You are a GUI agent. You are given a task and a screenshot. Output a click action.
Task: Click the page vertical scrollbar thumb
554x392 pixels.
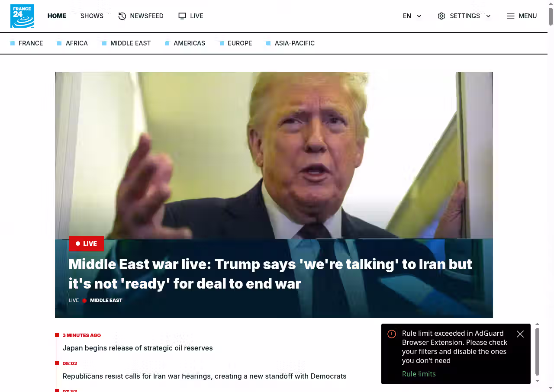[x=551, y=16]
